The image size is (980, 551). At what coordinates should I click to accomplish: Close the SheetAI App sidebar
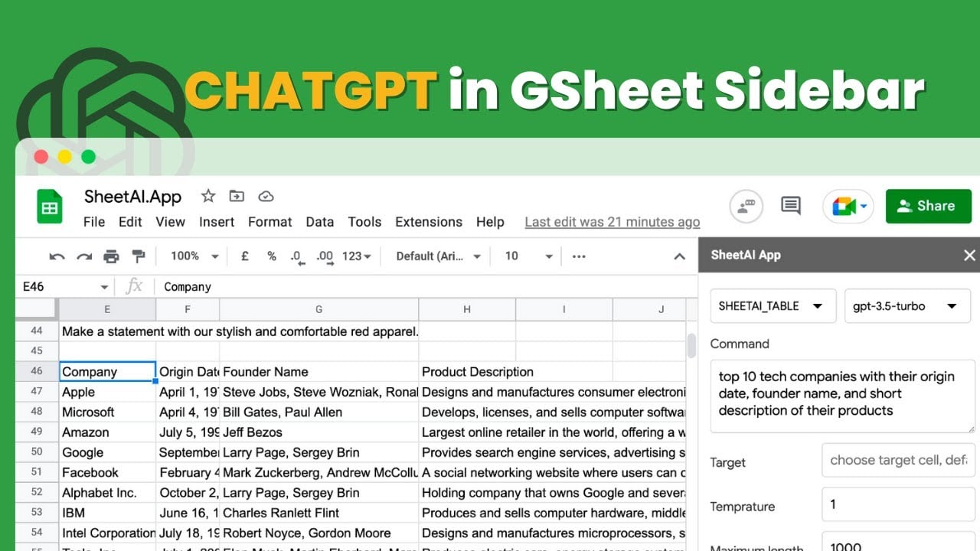pyautogui.click(x=969, y=255)
